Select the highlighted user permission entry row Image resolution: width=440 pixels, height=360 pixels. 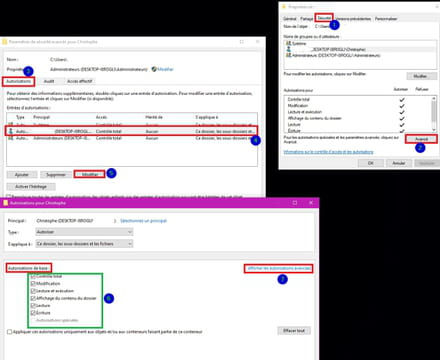(x=132, y=131)
